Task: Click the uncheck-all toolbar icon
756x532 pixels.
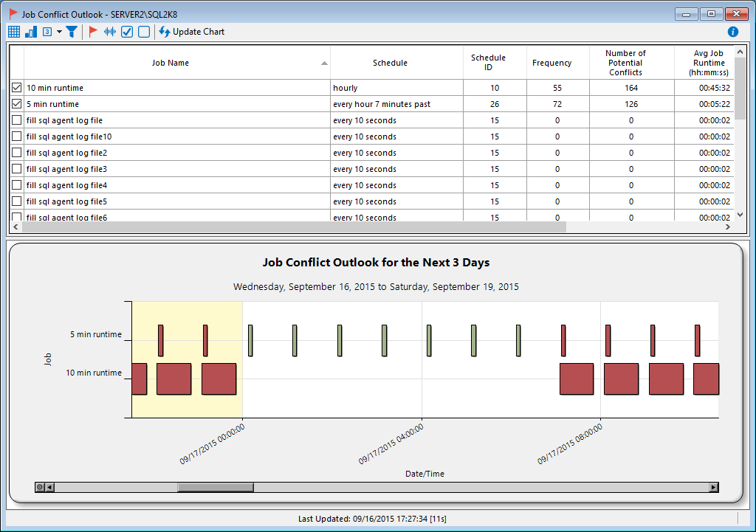Action: pos(144,32)
